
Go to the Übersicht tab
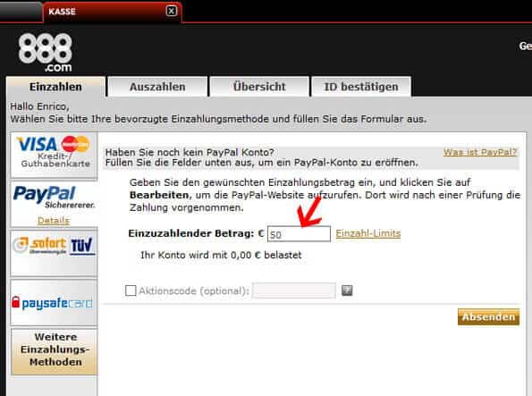click(259, 87)
